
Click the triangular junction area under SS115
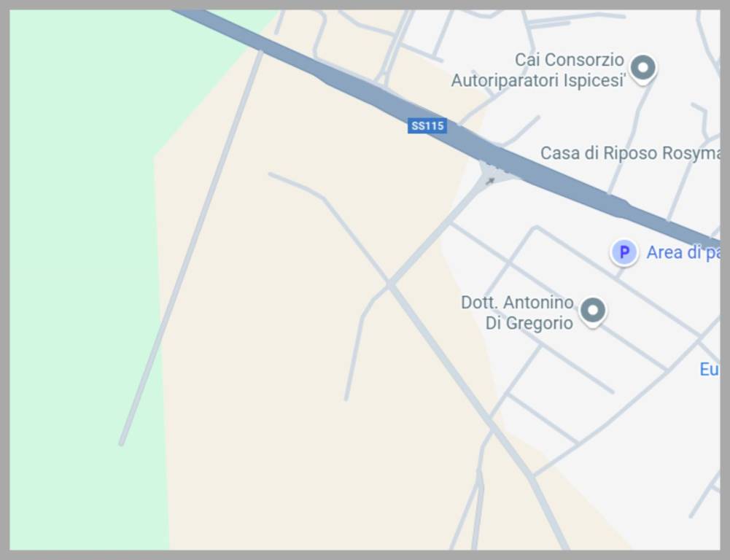[x=492, y=173]
